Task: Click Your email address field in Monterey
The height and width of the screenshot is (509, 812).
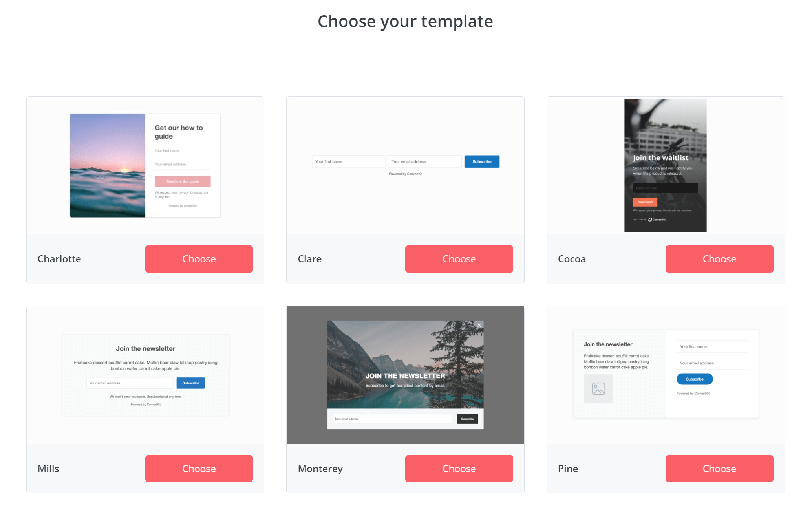Action: point(393,419)
